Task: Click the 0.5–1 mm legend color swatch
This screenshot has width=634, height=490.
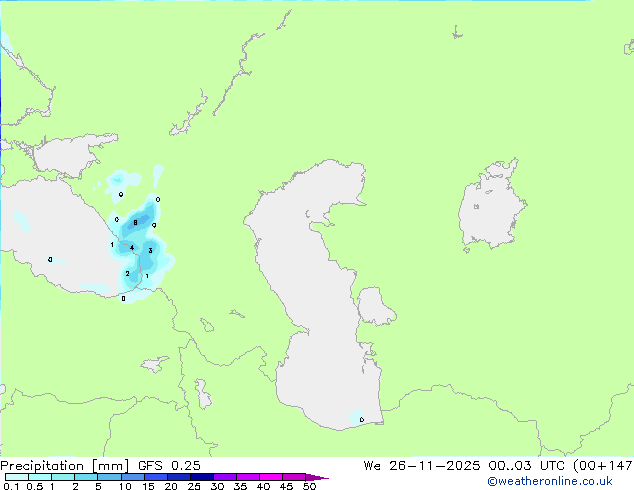Action: pyautogui.click(x=40, y=477)
